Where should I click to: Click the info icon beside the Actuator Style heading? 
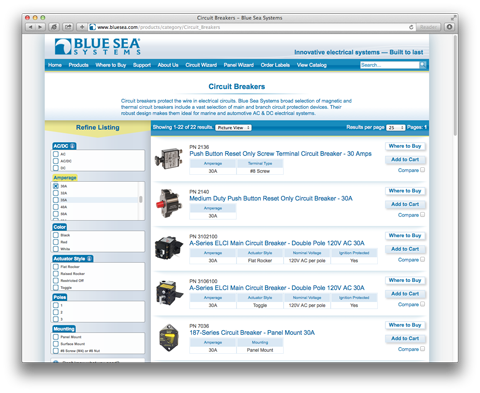[x=89, y=259]
